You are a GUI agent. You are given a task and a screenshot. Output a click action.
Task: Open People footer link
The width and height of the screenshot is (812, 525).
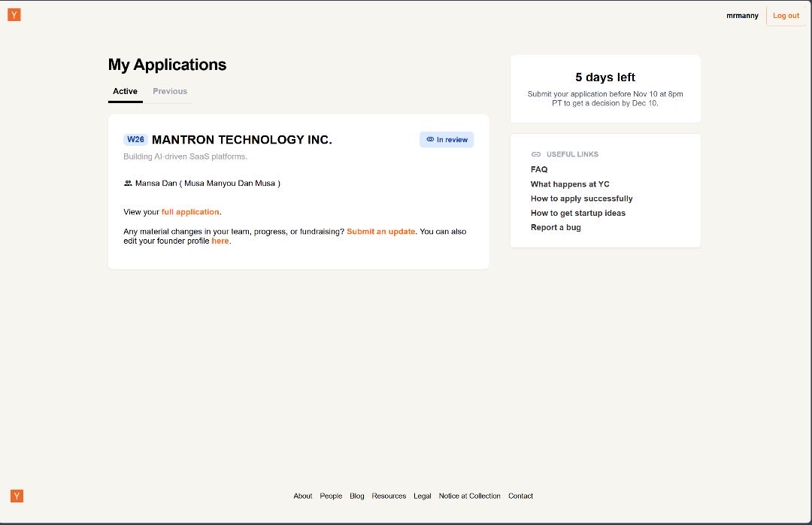(331, 496)
